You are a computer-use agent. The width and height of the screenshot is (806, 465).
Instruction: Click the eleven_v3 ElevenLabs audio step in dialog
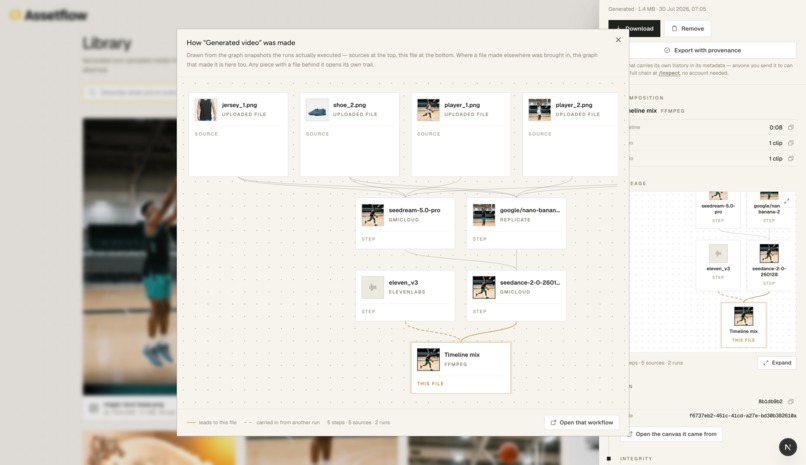click(405, 296)
